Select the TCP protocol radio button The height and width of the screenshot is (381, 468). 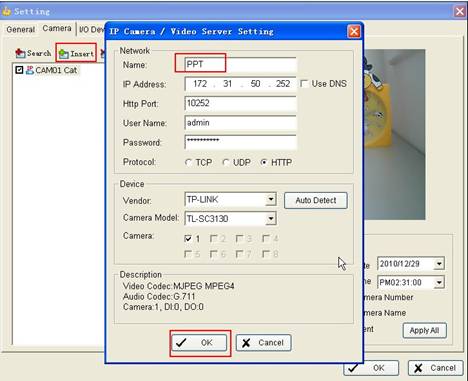point(189,163)
